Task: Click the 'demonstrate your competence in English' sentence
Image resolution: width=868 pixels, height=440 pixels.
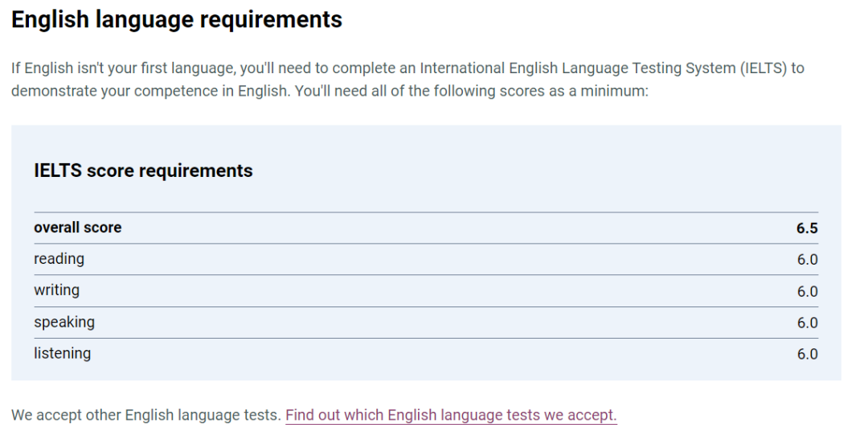Action: (150, 91)
